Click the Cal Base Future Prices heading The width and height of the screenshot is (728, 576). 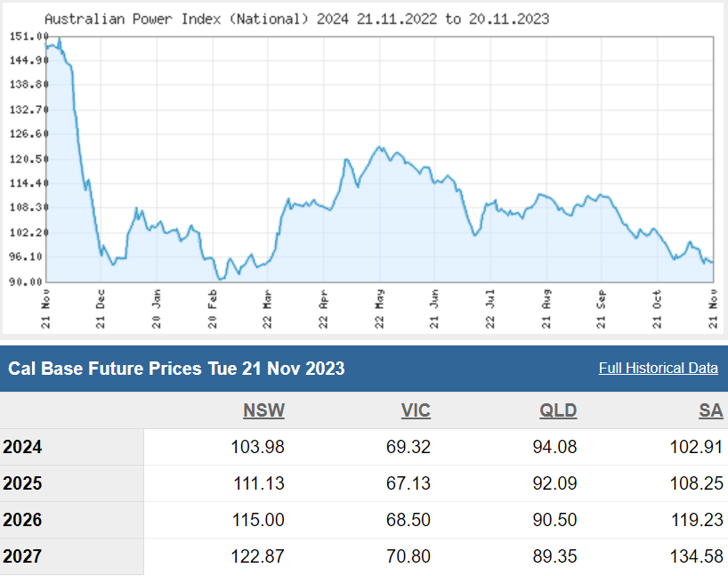[x=175, y=369]
